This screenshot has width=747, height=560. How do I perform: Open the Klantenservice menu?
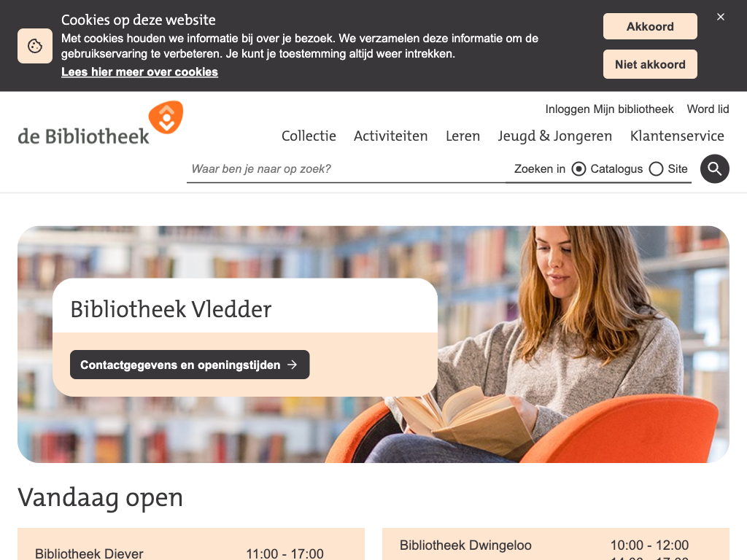[x=677, y=136]
